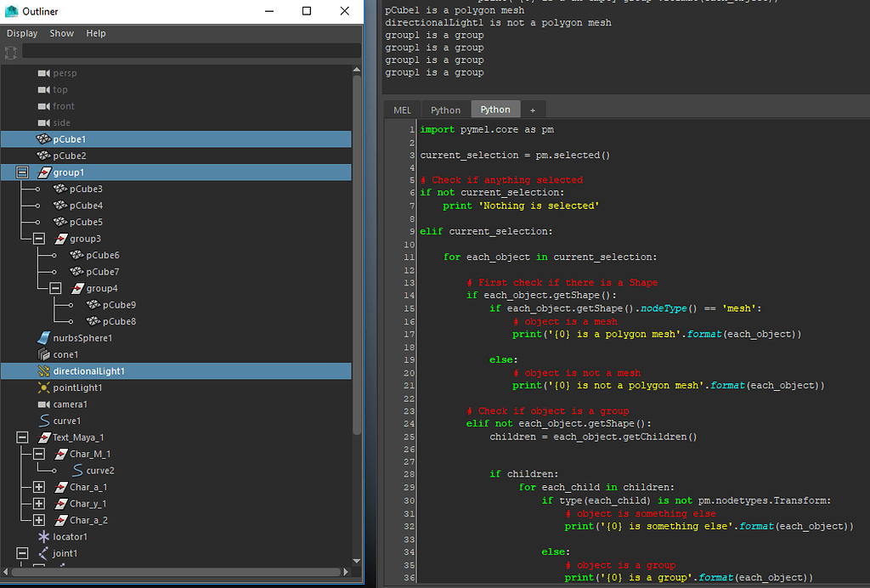Click the locator1 asterisk icon
Viewport: 870px width, 588px height.
point(43,537)
